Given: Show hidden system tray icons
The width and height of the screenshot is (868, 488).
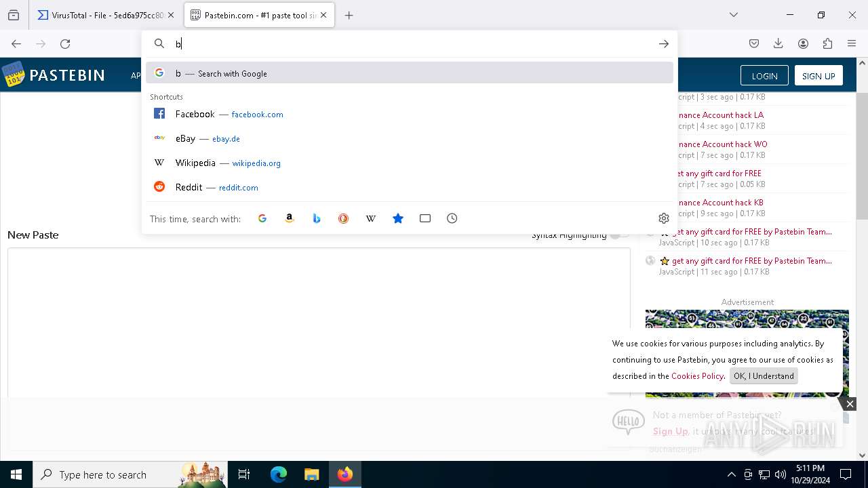Looking at the screenshot, I should (x=731, y=474).
